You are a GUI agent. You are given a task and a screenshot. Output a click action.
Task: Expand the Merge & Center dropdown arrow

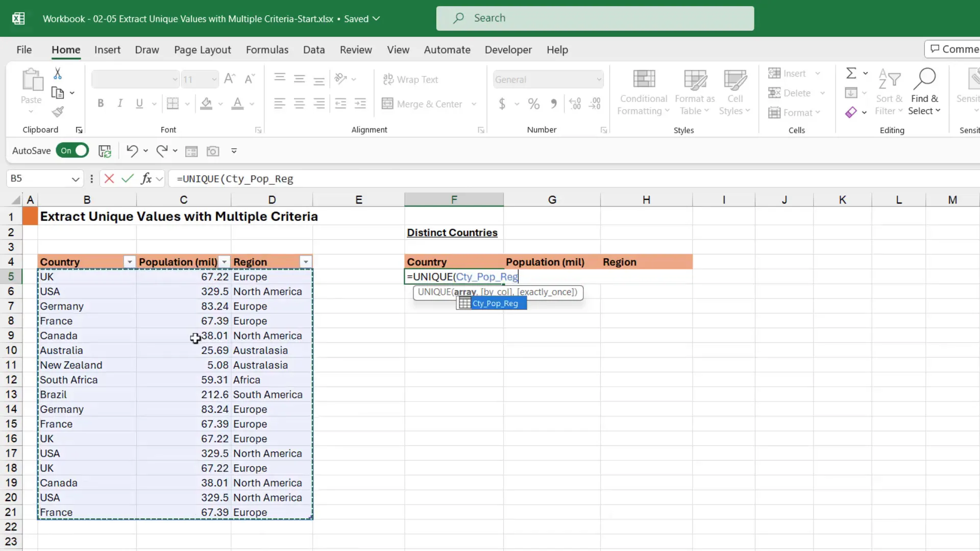click(474, 104)
